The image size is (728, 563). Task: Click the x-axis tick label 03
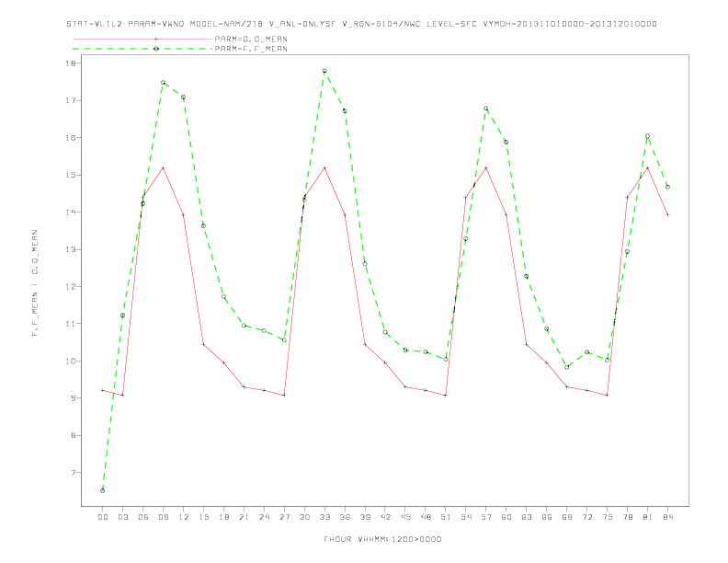122,517
